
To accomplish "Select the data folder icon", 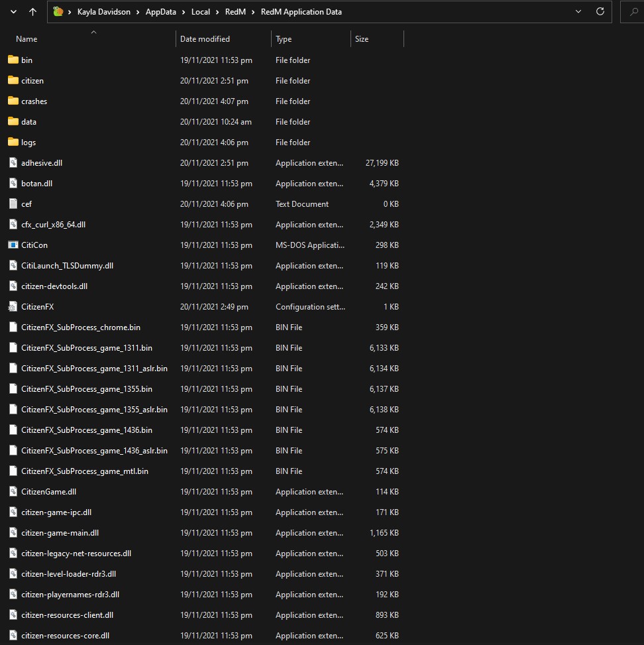I will [13, 121].
